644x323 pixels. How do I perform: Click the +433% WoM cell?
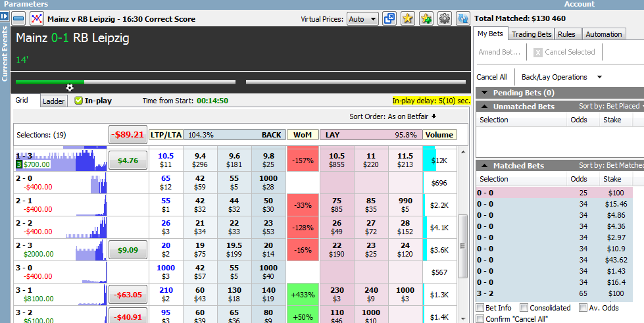point(303,294)
